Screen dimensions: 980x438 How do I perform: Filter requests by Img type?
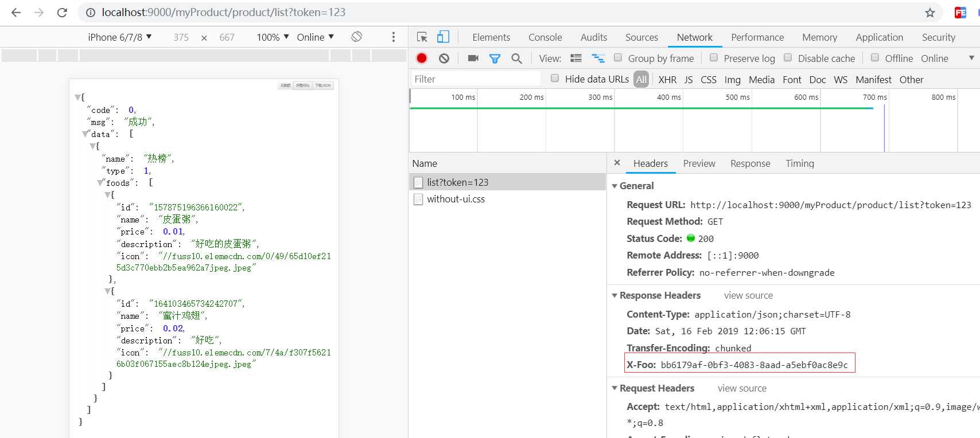[732, 80]
